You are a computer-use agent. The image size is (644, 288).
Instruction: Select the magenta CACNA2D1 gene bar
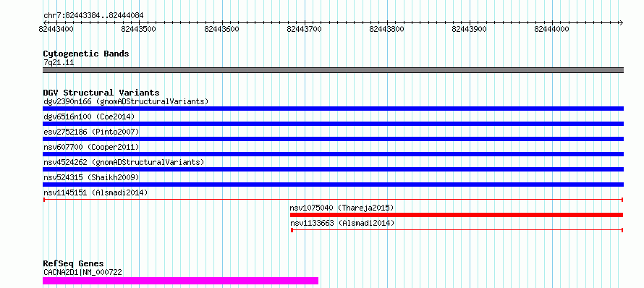pyautogui.click(x=181, y=281)
